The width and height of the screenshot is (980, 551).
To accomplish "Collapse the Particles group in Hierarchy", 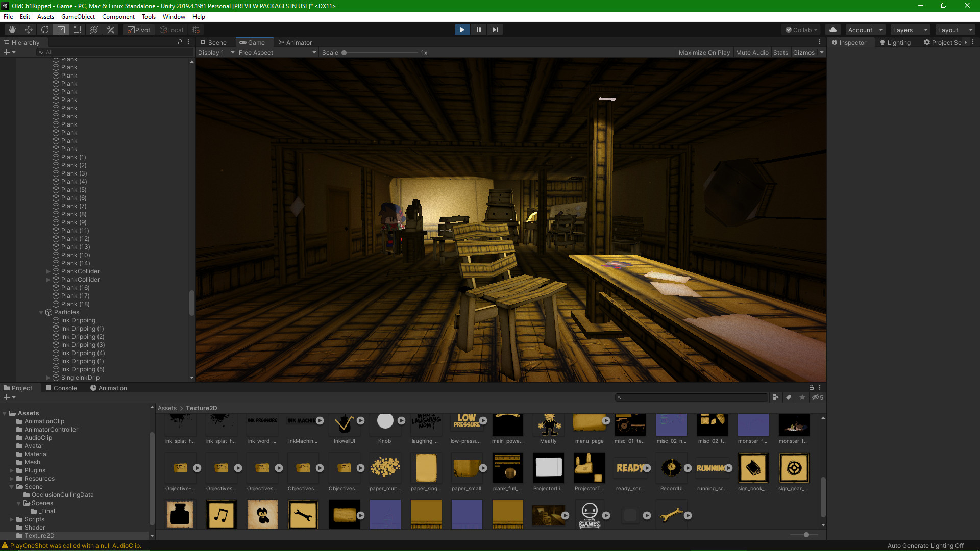I will pyautogui.click(x=41, y=312).
